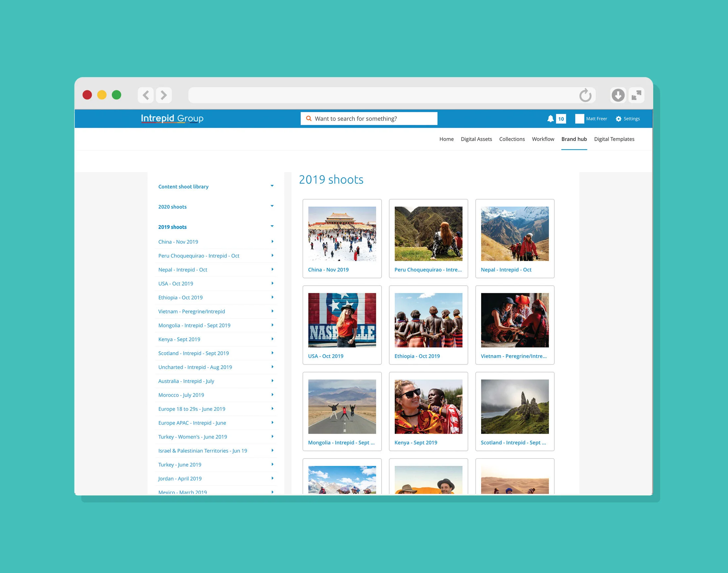Click the orange search magnifier icon

point(309,119)
